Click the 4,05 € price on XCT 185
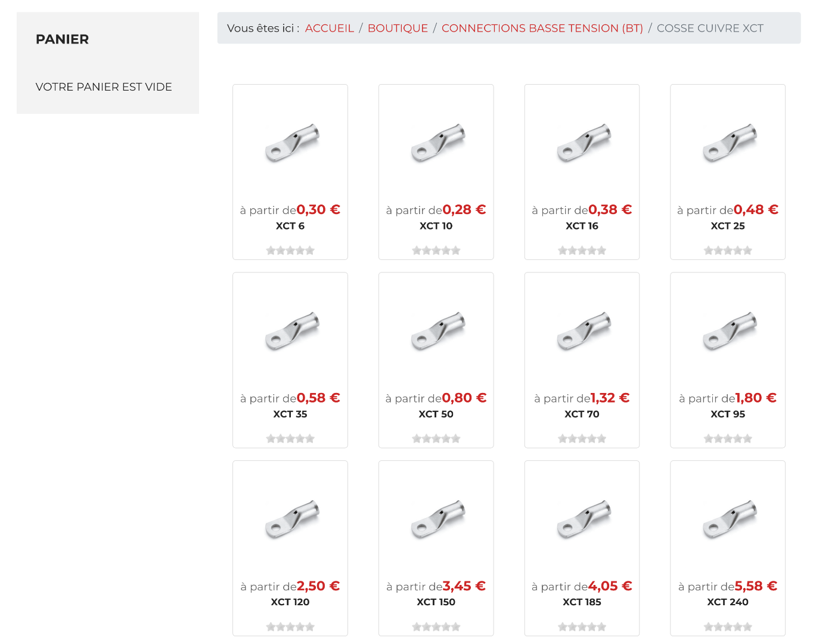This screenshot has height=644, width=813. (x=610, y=586)
